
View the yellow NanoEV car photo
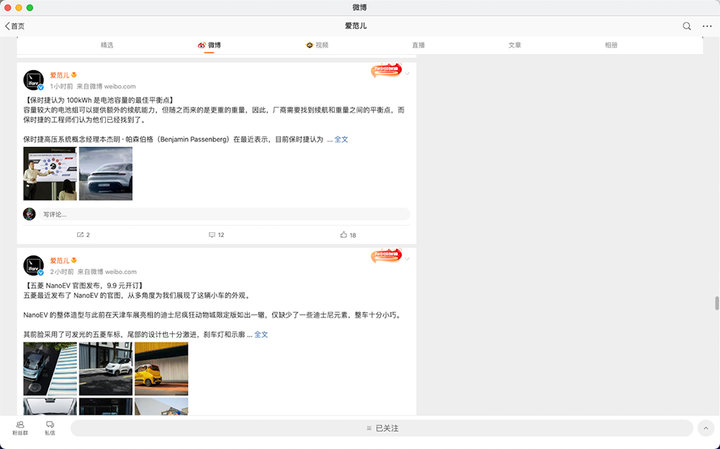161,368
